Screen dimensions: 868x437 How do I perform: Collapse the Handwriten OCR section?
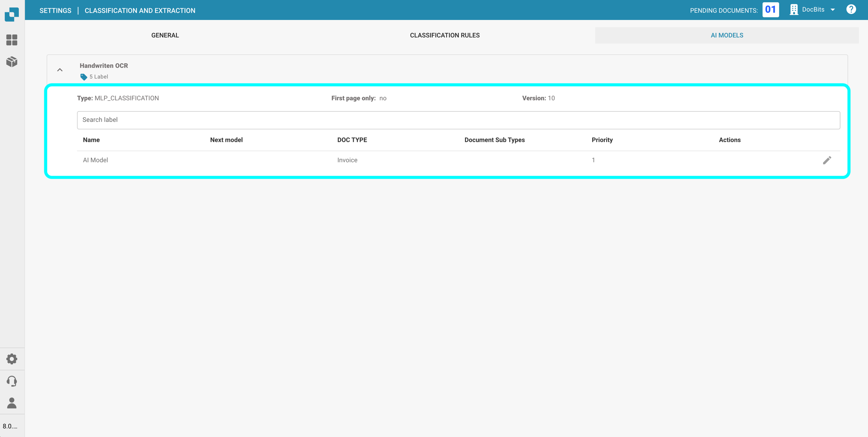(60, 70)
